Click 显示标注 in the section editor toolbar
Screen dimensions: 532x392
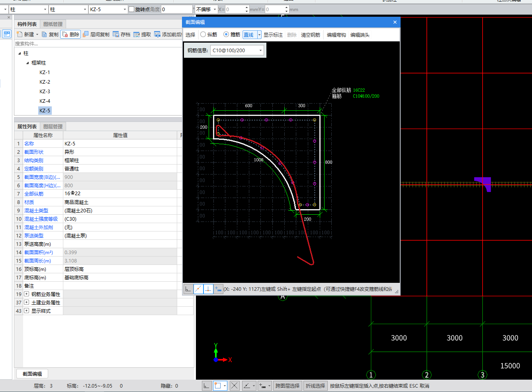tap(273, 35)
